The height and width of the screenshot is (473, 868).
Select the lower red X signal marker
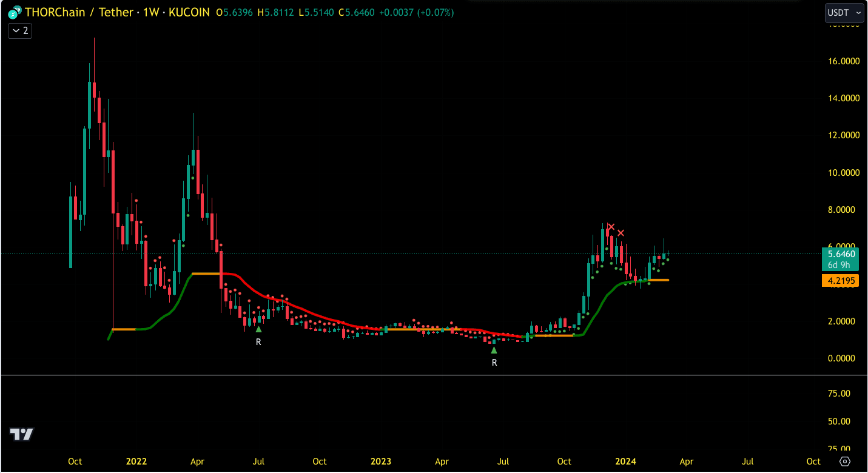(621, 233)
